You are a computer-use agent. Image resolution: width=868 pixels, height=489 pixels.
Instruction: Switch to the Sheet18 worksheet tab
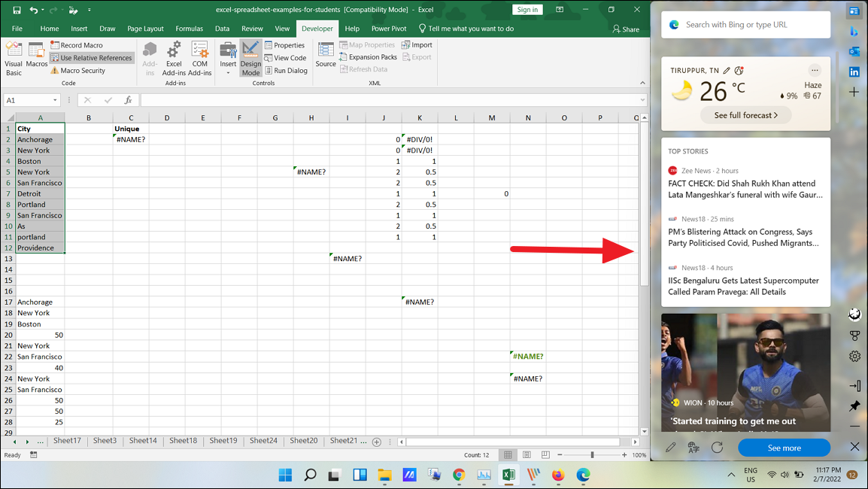[183, 441]
